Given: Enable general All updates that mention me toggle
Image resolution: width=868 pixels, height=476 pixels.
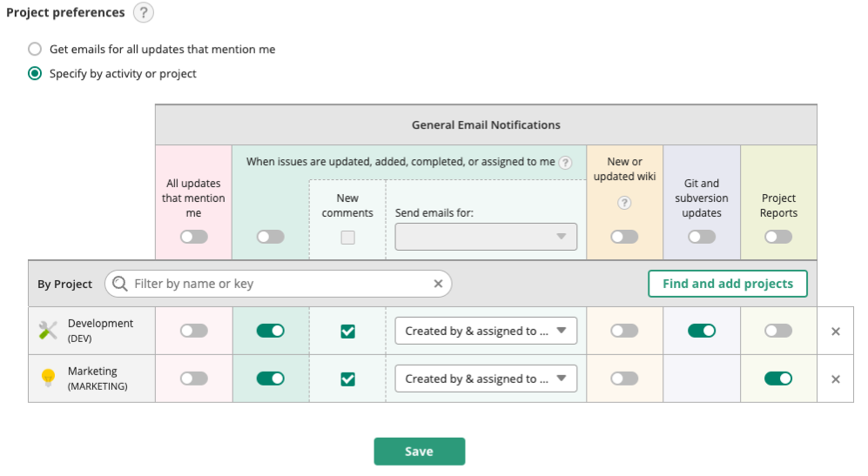Looking at the screenshot, I should (x=193, y=237).
